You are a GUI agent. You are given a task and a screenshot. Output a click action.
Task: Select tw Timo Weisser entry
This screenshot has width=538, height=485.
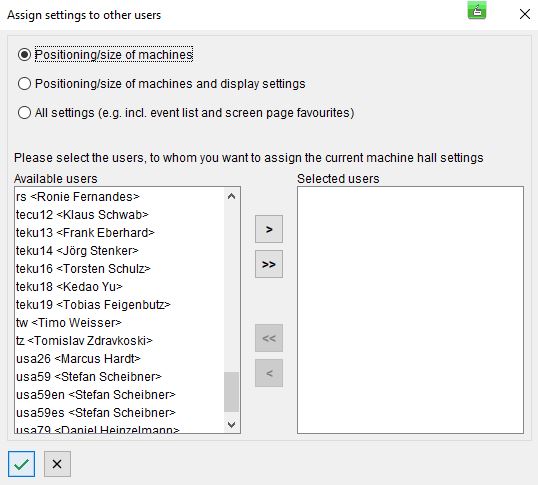coord(119,323)
